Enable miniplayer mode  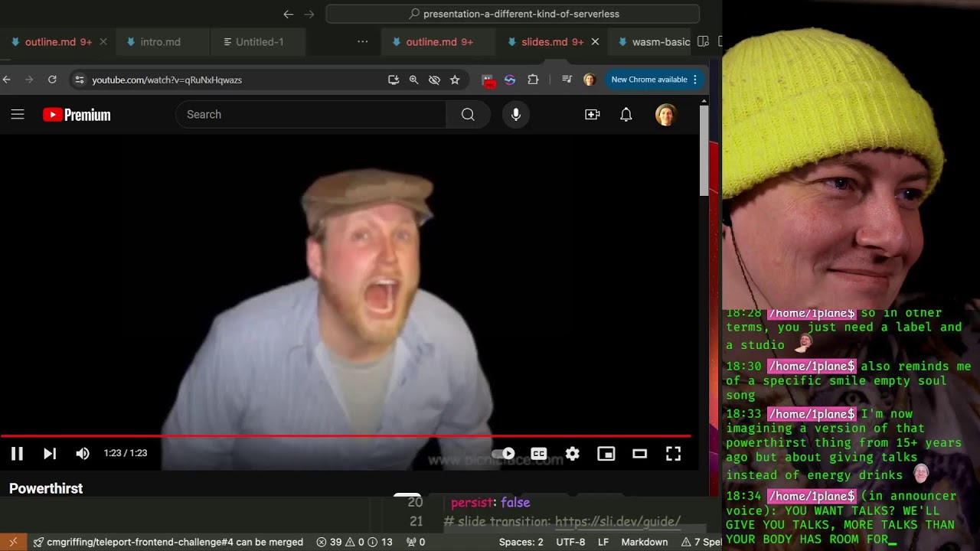click(x=606, y=454)
